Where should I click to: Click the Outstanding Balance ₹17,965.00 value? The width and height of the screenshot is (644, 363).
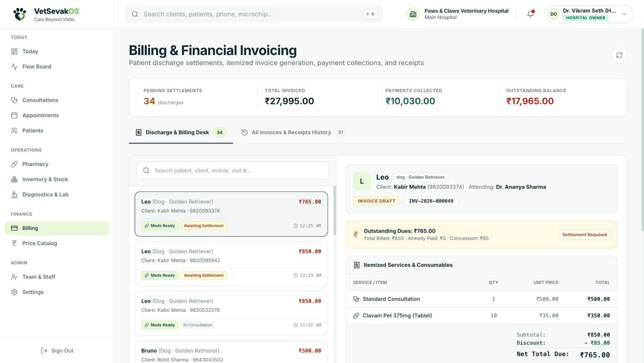[x=530, y=101]
